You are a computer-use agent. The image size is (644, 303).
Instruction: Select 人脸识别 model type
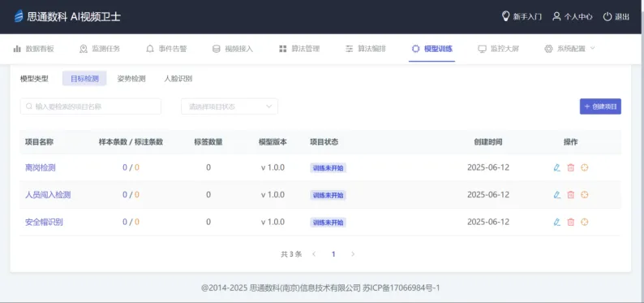click(x=178, y=79)
